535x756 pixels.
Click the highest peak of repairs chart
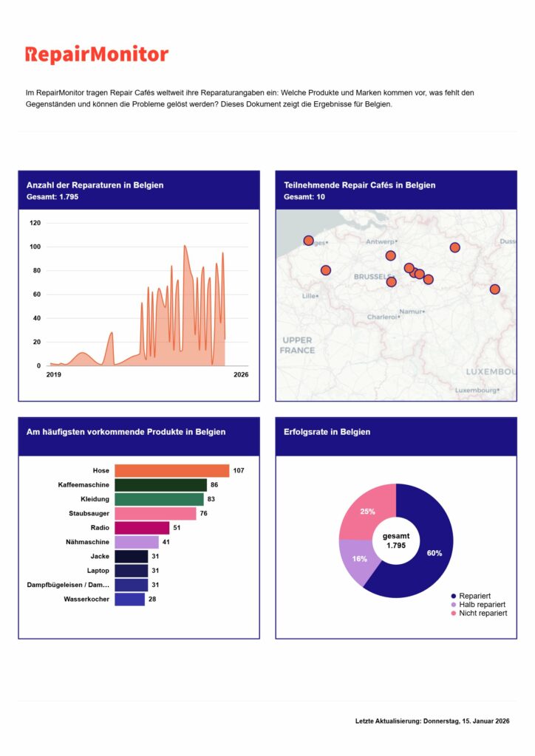(x=185, y=247)
